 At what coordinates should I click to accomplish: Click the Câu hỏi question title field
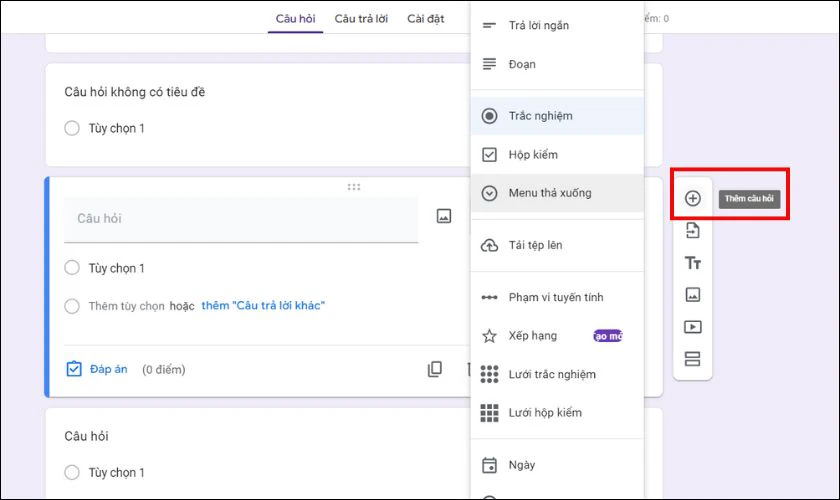[x=241, y=219]
